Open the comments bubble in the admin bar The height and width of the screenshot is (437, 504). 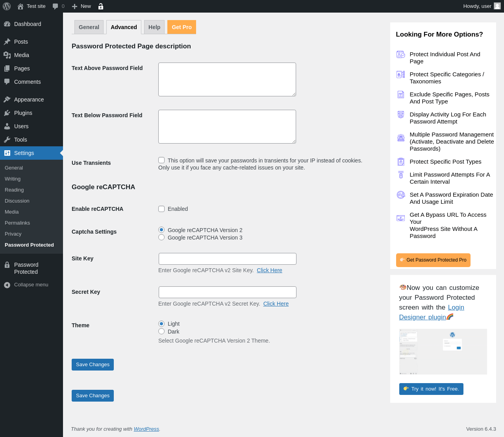[56, 6]
